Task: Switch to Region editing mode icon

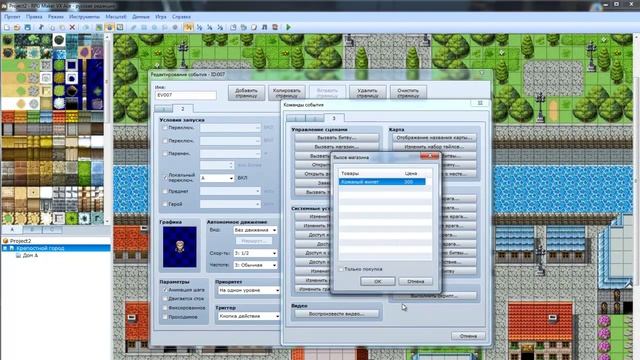Action: coord(120,27)
